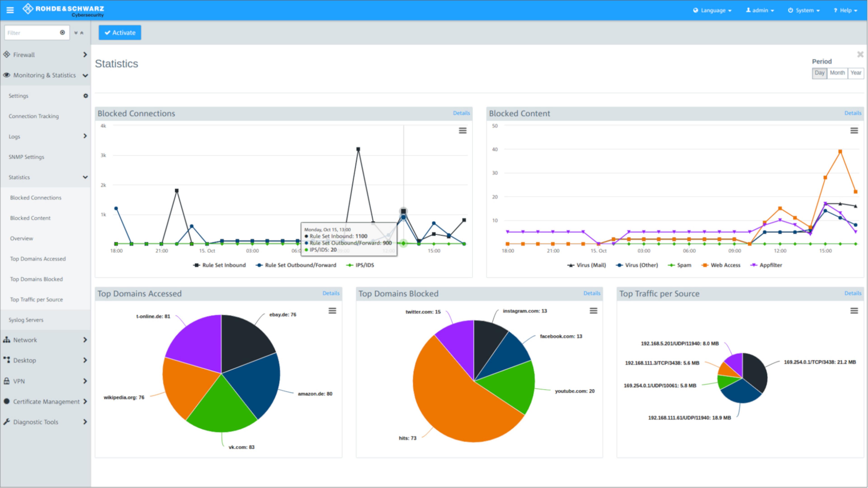Click the Activate button
This screenshot has height=488, width=868.
pyautogui.click(x=120, y=33)
